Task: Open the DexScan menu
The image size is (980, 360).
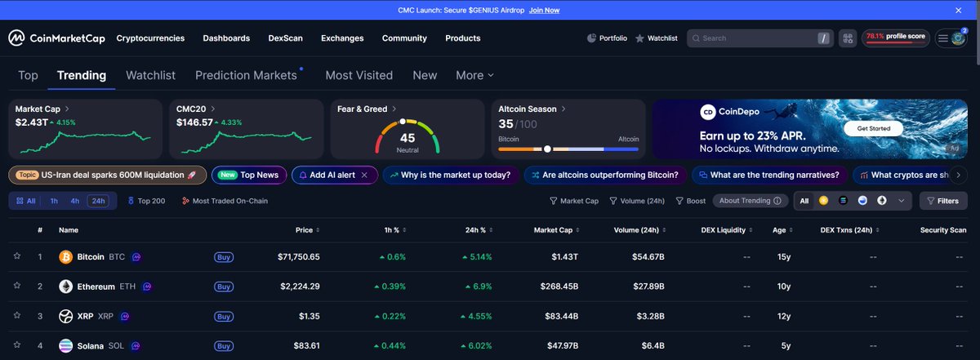Action: [286, 38]
